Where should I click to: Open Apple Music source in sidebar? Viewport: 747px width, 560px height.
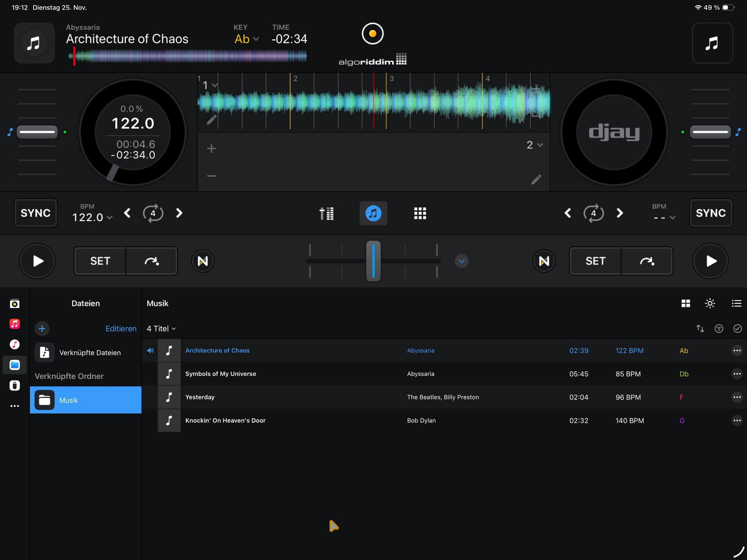pos(15,324)
